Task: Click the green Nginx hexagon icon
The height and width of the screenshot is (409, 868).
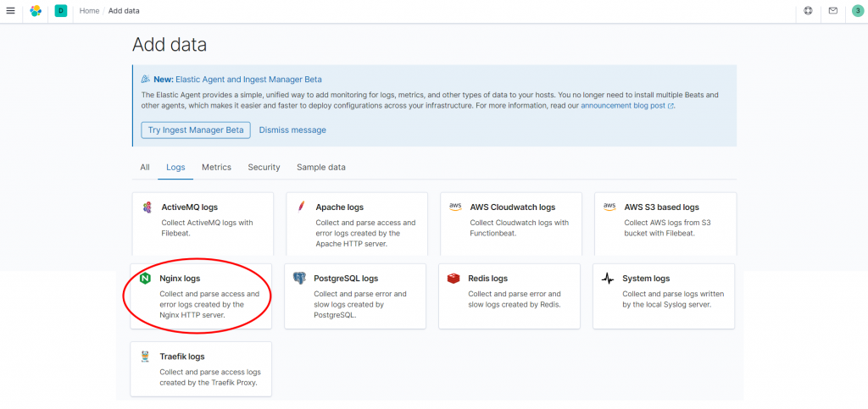Action: (x=145, y=279)
